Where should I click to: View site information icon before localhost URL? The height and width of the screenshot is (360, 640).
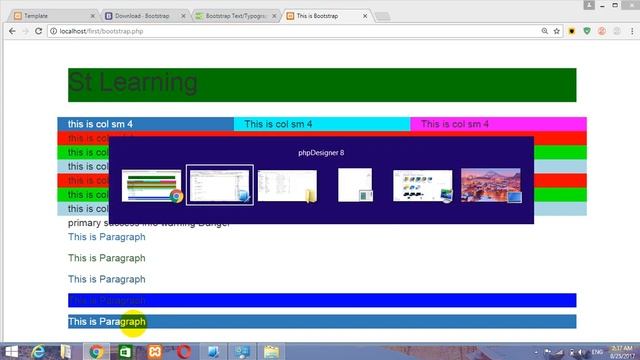pos(53,31)
